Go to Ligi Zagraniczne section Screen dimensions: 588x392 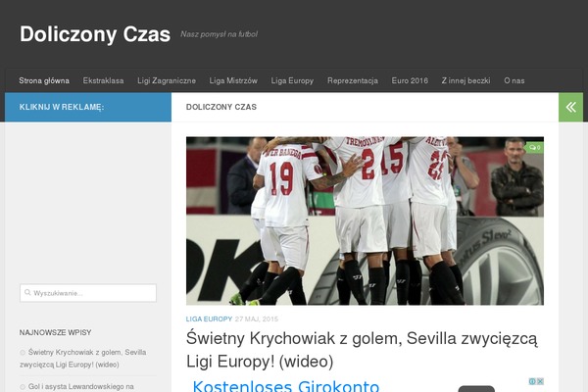coord(167,80)
